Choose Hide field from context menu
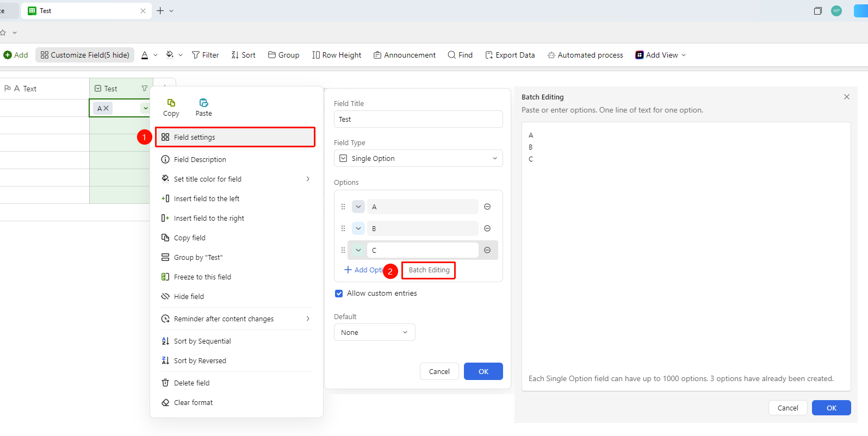 (236, 296)
